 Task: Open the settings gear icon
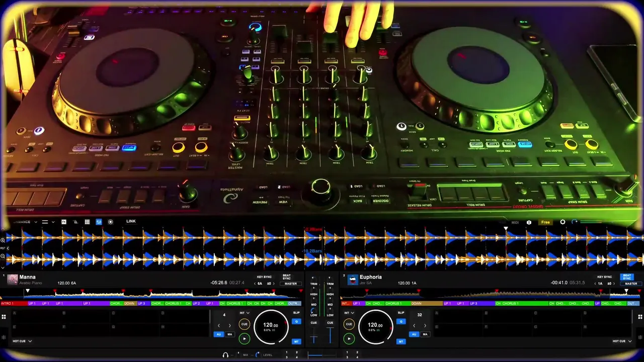pyautogui.click(x=562, y=222)
